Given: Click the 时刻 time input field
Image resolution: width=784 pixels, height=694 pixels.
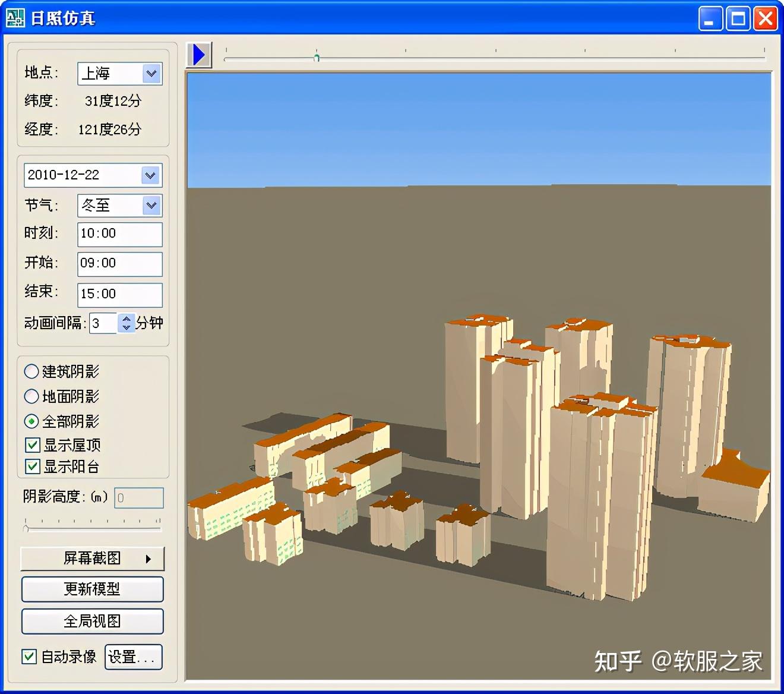Looking at the screenshot, I should pos(119,234).
